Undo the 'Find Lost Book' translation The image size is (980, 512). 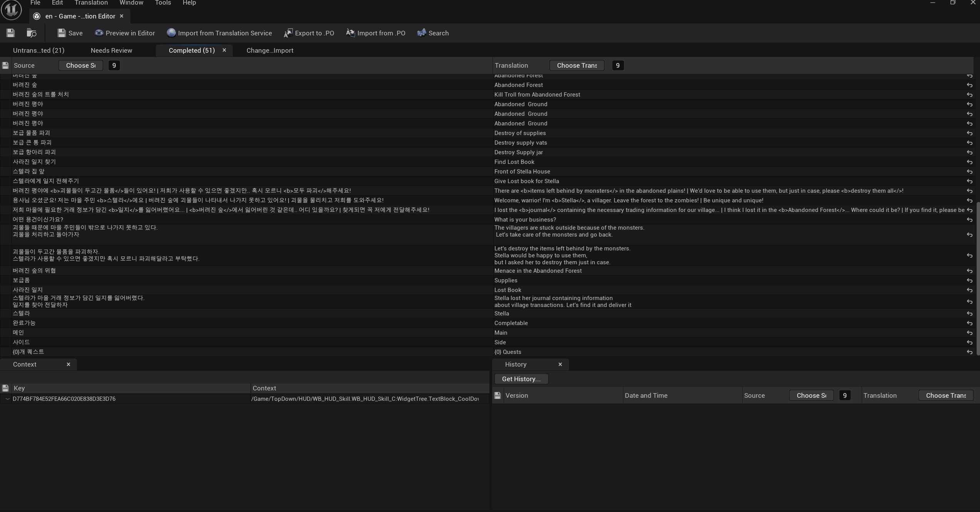pyautogui.click(x=969, y=162)
